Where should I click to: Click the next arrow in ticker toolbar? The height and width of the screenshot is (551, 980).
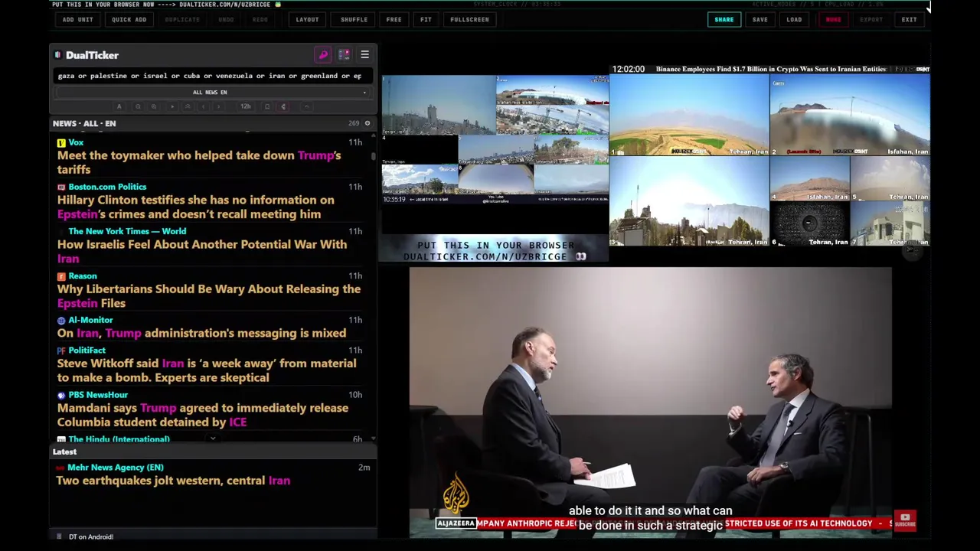pos(218,106)
